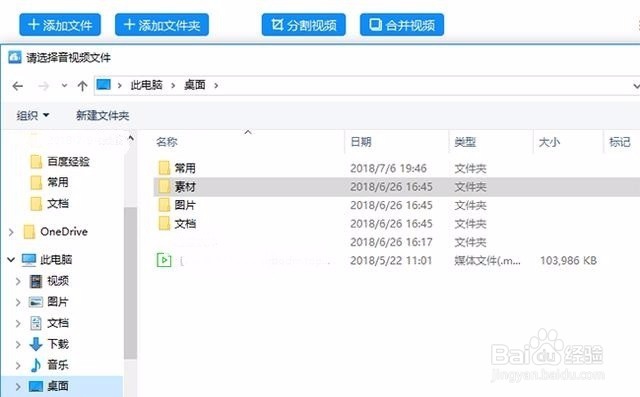Select the 视频 library icon
This screenshot has height=397, width=640.
(36, 281)
